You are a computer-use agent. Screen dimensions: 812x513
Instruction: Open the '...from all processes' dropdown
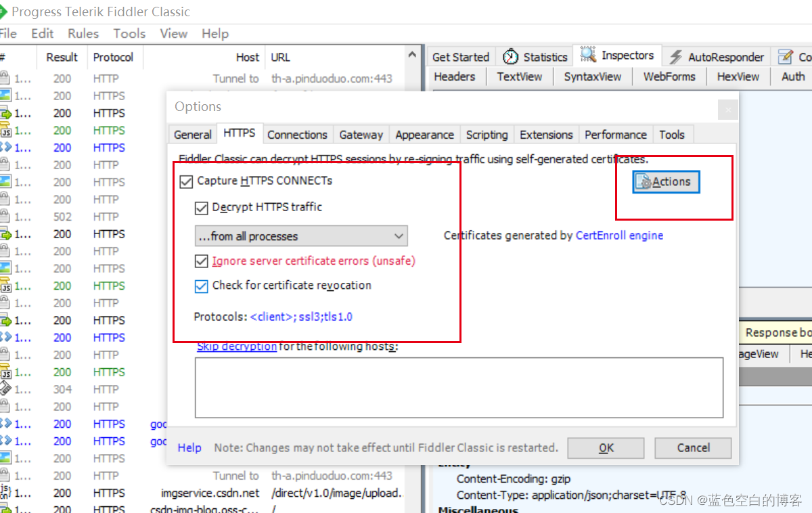301,236
